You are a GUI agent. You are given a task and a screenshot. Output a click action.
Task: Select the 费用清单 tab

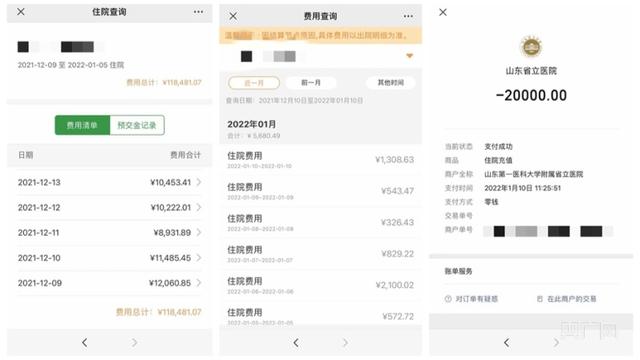[x=82, y=125]
